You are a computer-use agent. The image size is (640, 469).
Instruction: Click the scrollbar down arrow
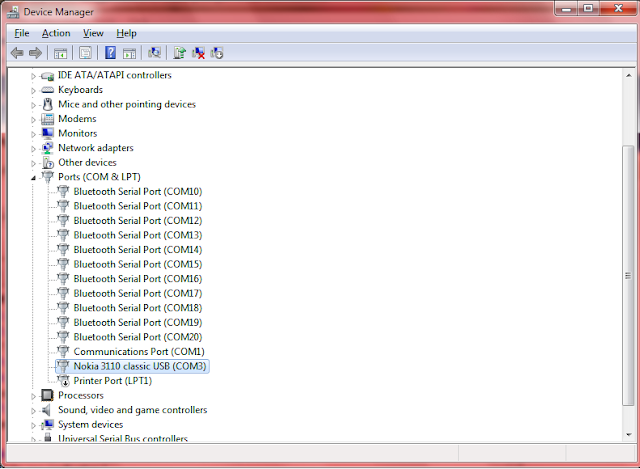[629, 435]
